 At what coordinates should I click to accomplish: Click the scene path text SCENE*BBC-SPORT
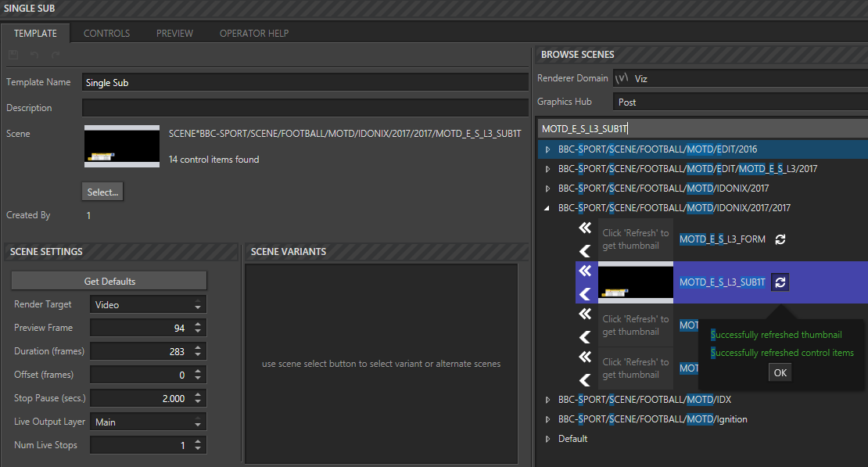(x=345, y=134)
